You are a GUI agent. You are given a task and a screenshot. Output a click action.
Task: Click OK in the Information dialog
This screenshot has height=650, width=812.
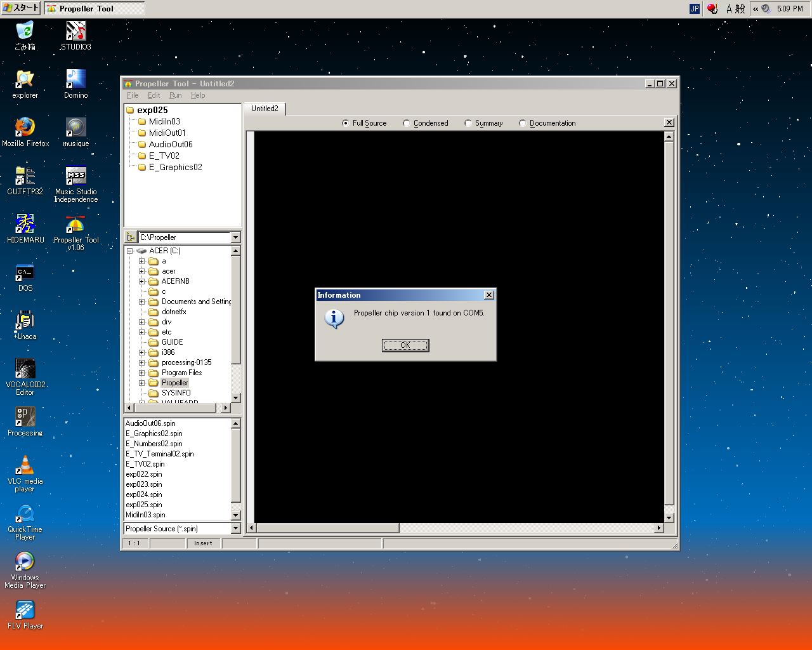pyautogui.click(x=405, y=345)
